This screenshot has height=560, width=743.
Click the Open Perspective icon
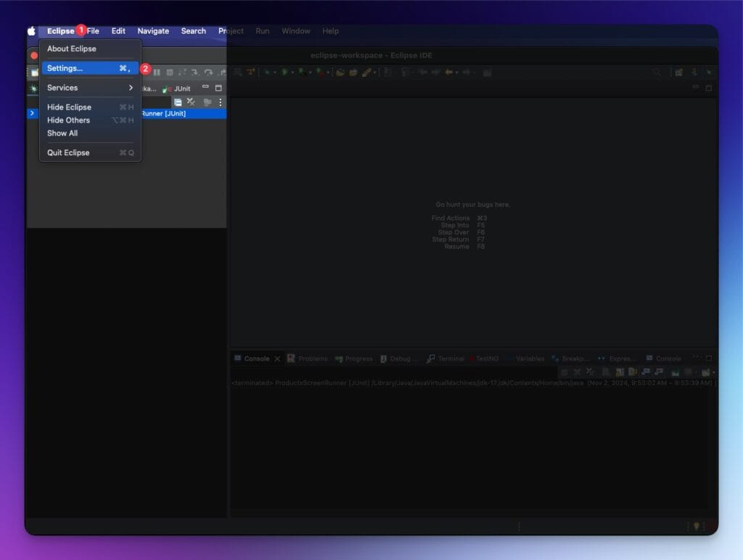coord(678,73)
